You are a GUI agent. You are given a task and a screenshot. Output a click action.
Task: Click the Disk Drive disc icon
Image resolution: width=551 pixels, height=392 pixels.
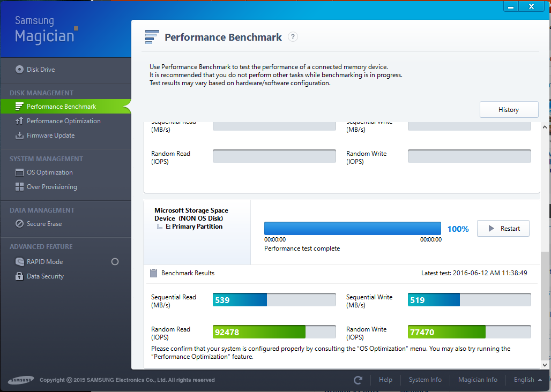pyautogui.click(x=20, y=70)
